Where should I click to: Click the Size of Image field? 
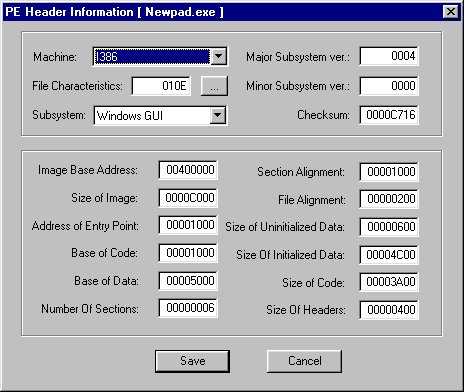[x=188, y=198]
